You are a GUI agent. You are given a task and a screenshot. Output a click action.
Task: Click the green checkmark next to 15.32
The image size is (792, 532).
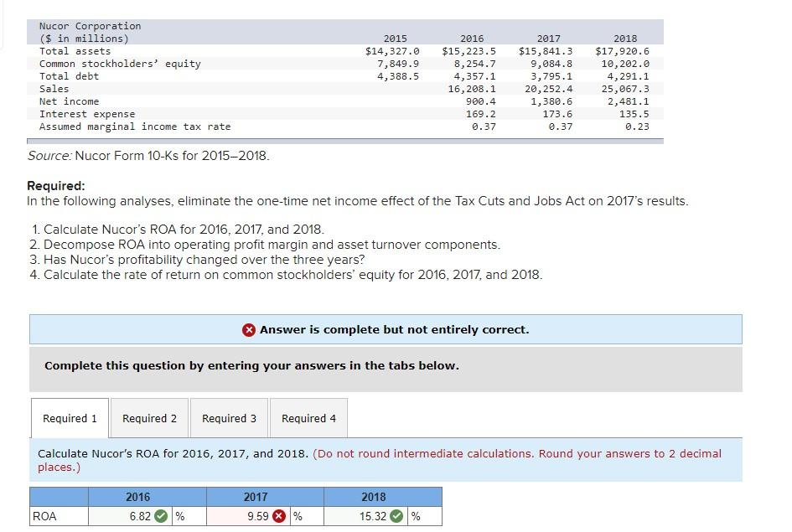pyautogui.click(x=397, y=516)
